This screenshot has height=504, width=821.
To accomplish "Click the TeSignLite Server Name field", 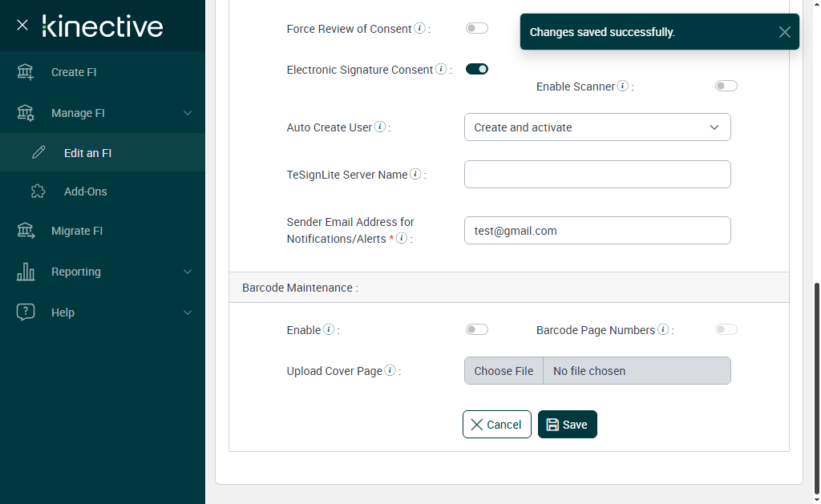I will [x=597, y=175].
